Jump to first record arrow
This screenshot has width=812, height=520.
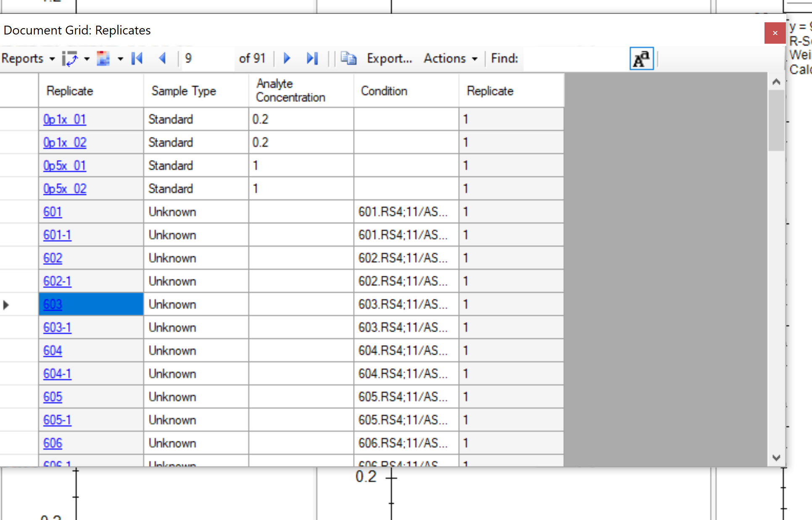tap(137, 58)
